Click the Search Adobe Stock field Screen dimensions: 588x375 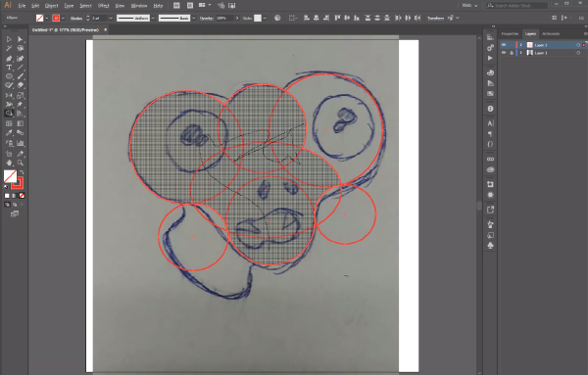tap(517, 6)
